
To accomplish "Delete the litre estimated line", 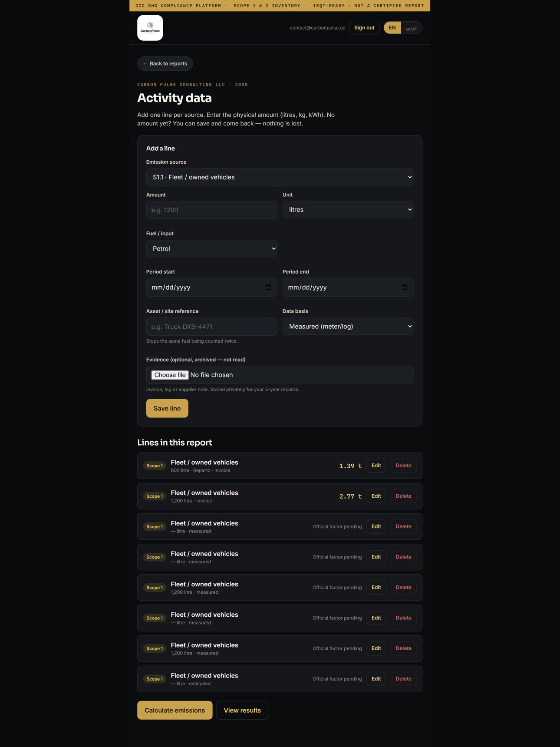I will click(x=403, y=679).
